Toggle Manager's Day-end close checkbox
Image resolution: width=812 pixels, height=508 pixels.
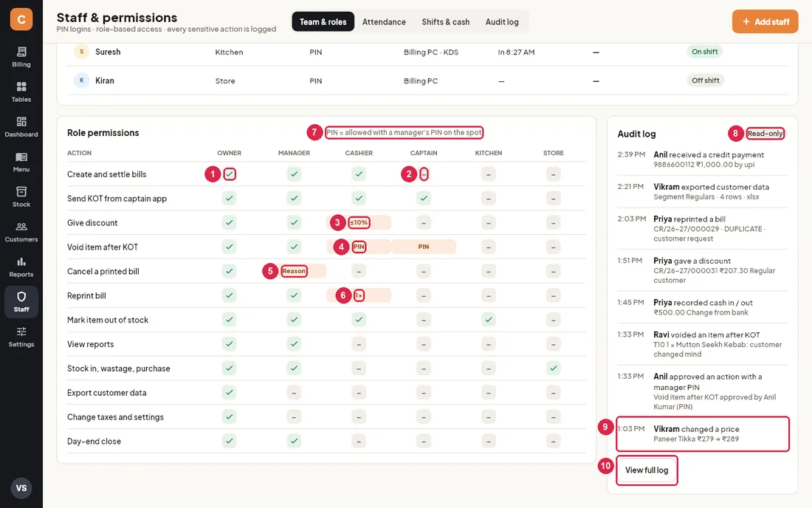[294, 442]
